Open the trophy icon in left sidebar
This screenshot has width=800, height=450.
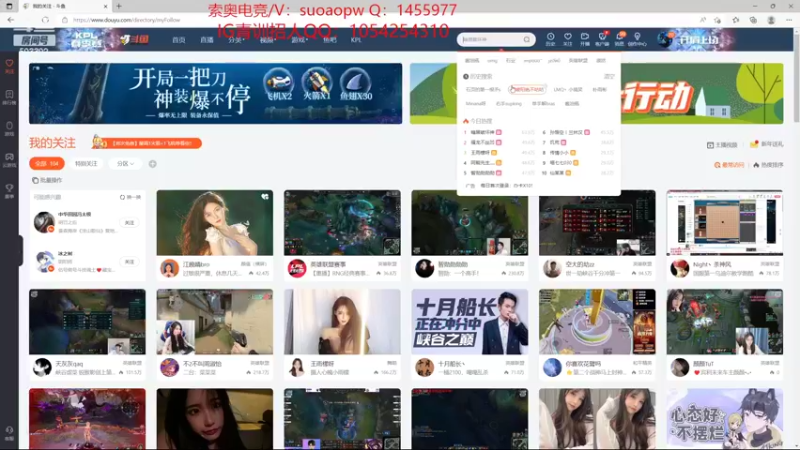pyautogui.click(x=9, y=191)
